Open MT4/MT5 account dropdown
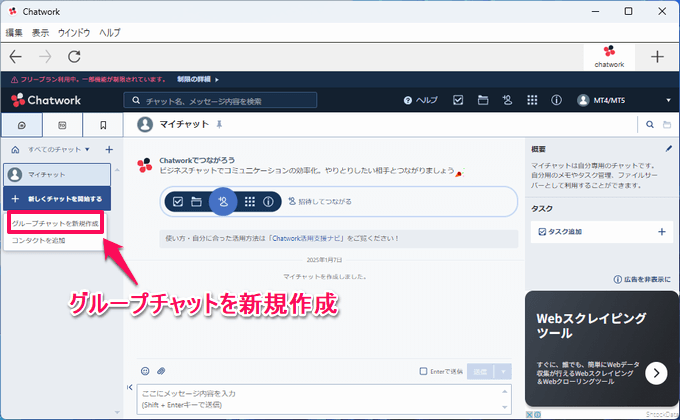 pos(624,100)
